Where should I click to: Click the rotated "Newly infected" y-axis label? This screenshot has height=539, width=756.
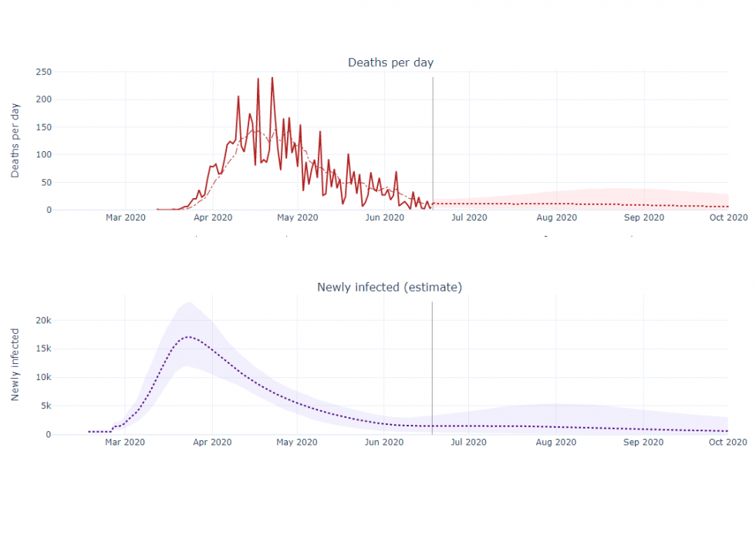point(15,364)
